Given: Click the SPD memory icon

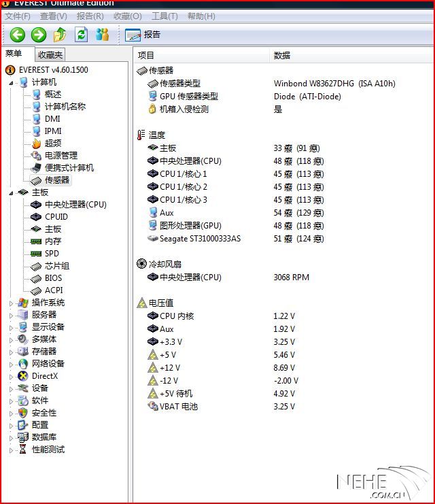Looking at the screenshot, I should [x=36, y=254].
